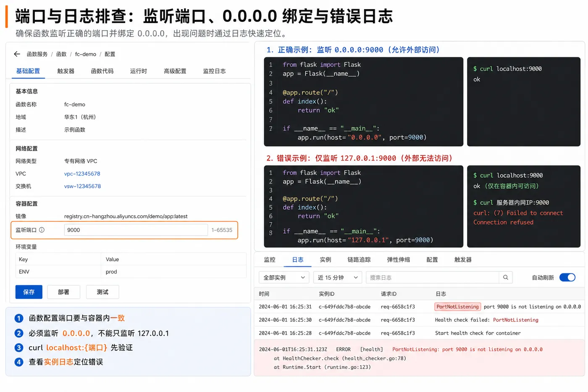The height and width of the screenshot is (392, 588).
Task: Click the back arrow beside 函数服务
Action: coord(17,54)
